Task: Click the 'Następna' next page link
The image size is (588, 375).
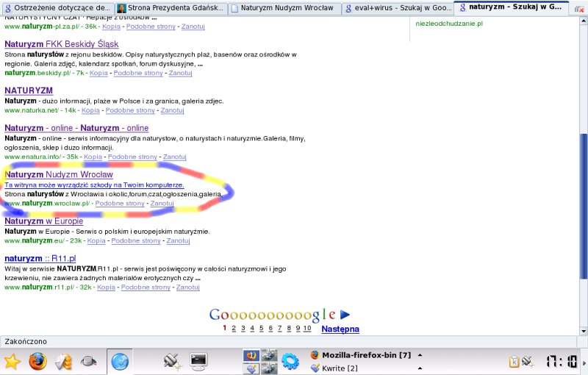Action: pyautogui.click(x=340, y=329)
